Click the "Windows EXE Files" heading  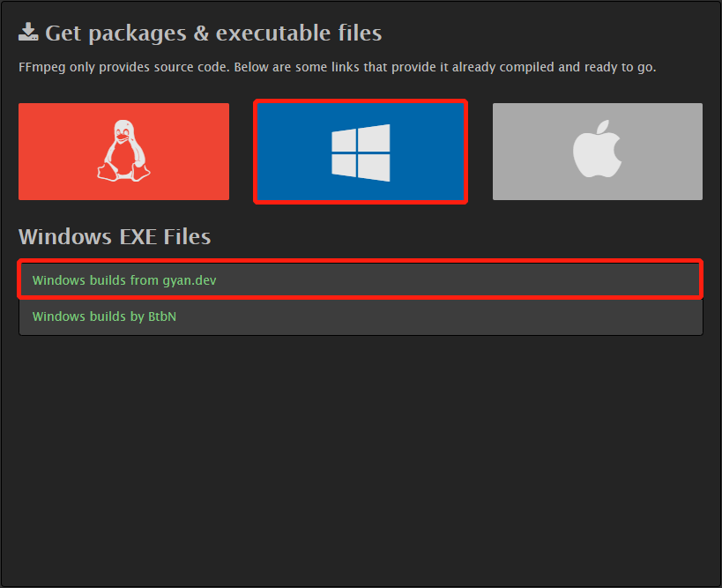point(115,236)
